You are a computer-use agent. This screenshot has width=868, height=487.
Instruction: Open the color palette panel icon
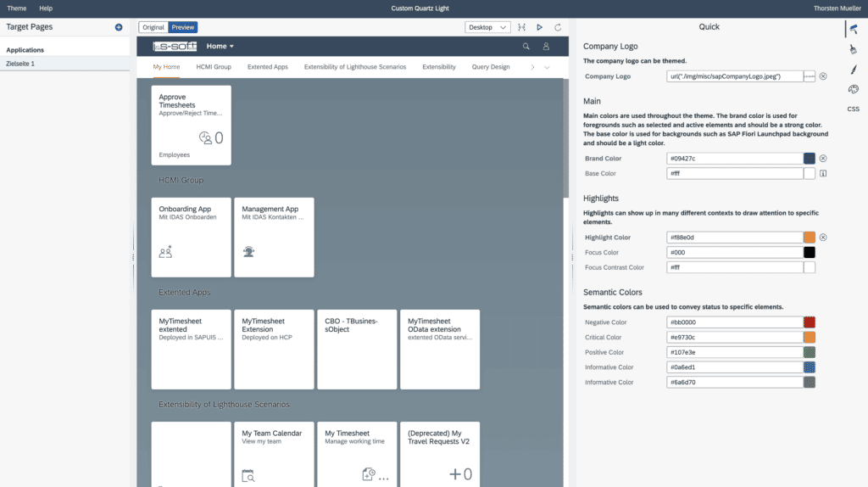853,89
